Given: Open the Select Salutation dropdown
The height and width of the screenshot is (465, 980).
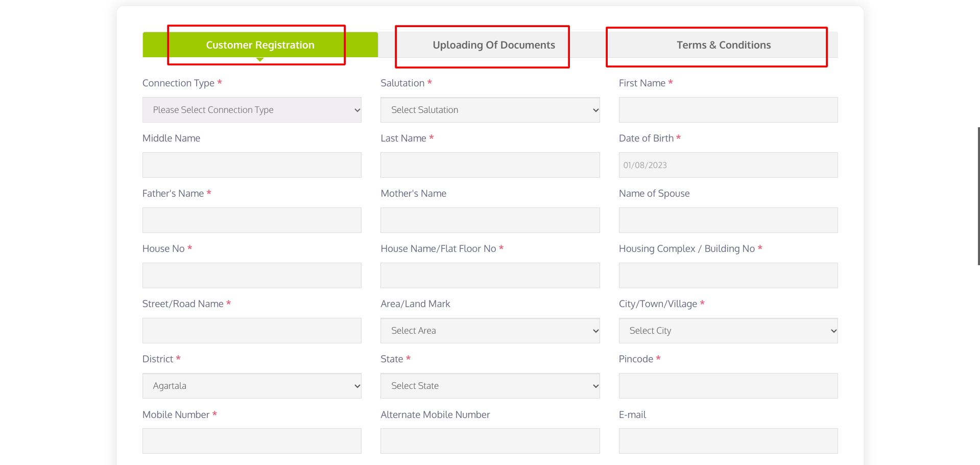Looking at the screenshot, I should [490, 110].
